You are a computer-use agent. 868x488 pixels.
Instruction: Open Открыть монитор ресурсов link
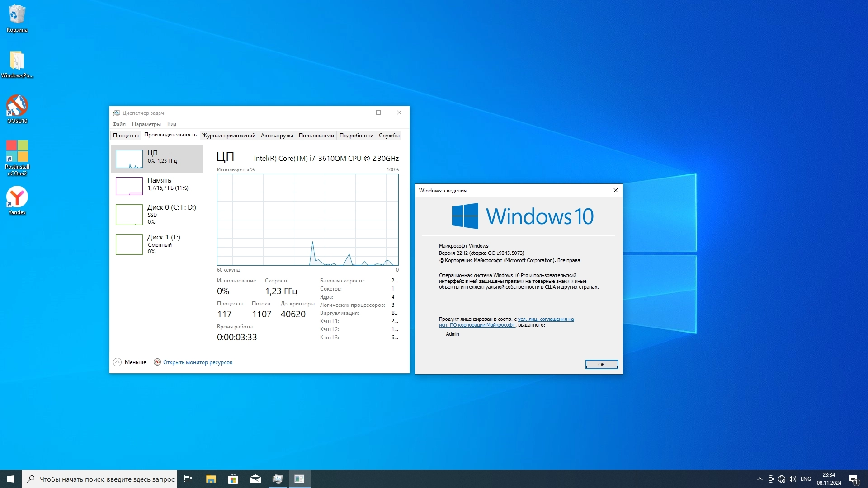pyautogui.click(x=197, y=362)
